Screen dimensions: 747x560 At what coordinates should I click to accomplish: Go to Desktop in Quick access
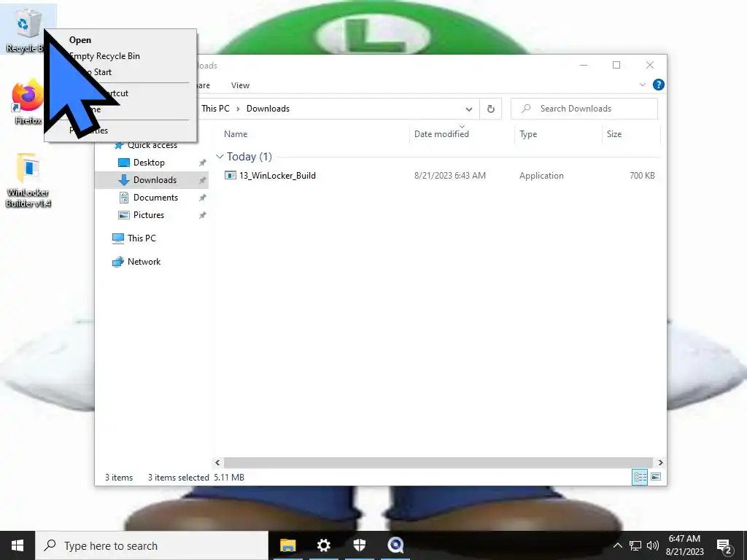149,163
